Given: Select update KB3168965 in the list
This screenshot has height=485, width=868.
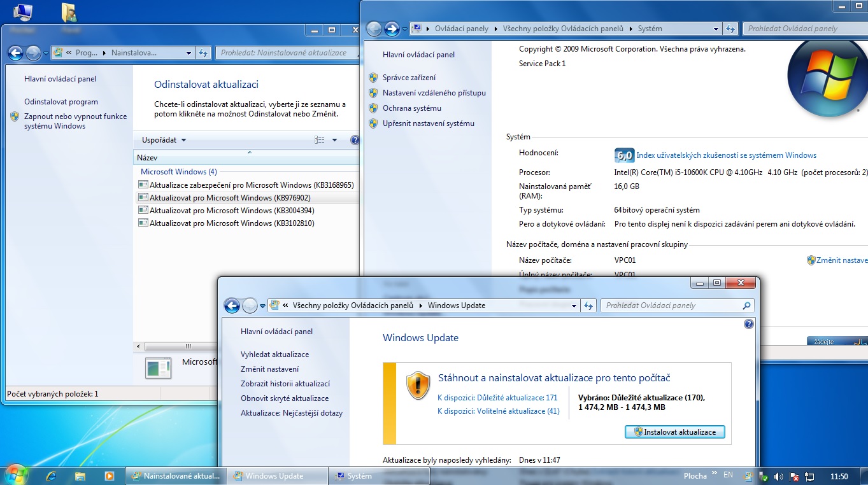Looking at the screenshot, I should pyautogui.click(x=246, y=185).
